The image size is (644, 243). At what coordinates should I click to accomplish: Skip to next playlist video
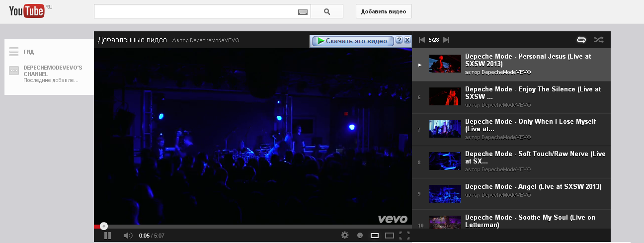(x=446, y=40)
